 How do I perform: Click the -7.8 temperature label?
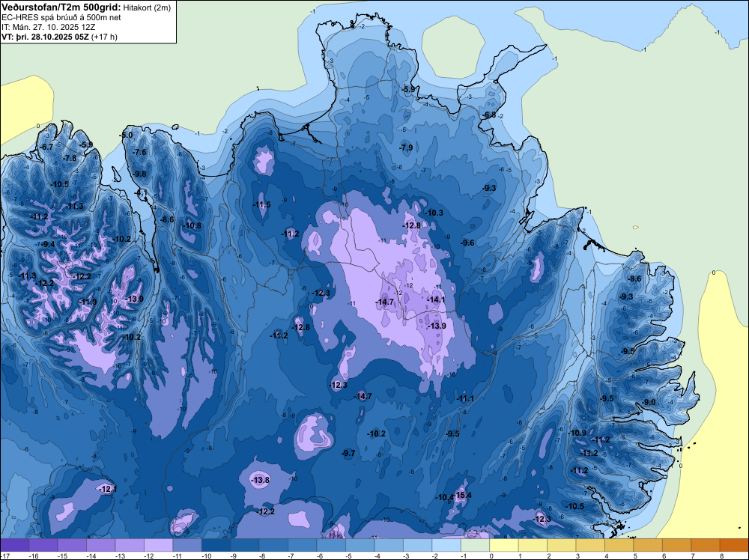coord(70,158)
